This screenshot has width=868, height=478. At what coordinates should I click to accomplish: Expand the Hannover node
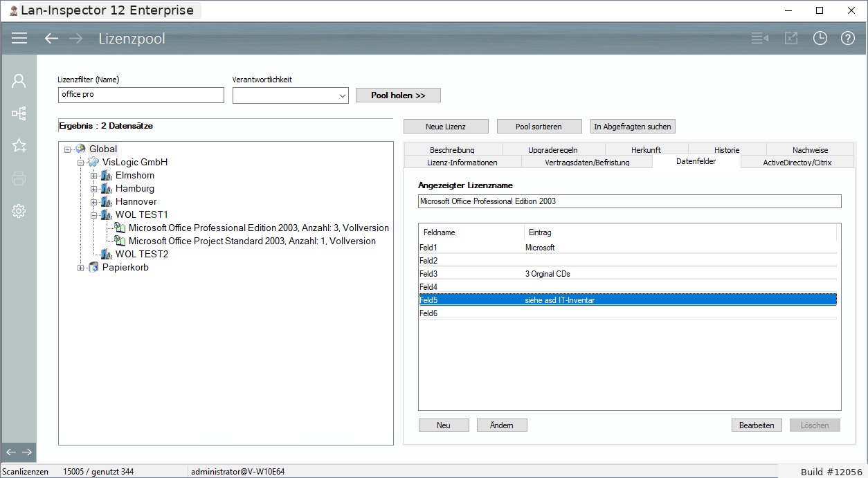94,201
